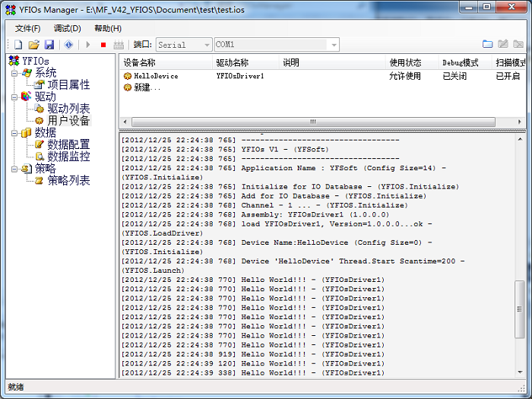Image resolution: width=532 pixels, height=399 pixels.
Task: Select 策略列表 tree item
Action: coord(69,181)
